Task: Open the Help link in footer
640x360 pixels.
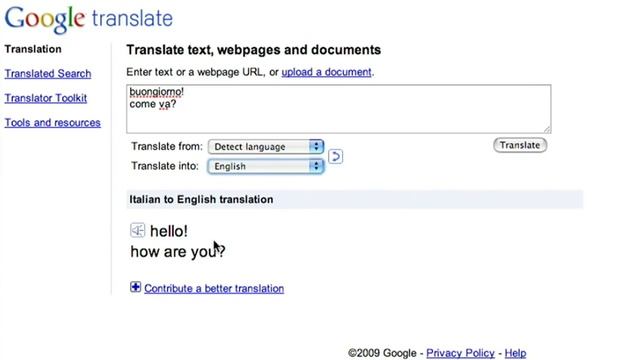Action: [x=515, y=353]
